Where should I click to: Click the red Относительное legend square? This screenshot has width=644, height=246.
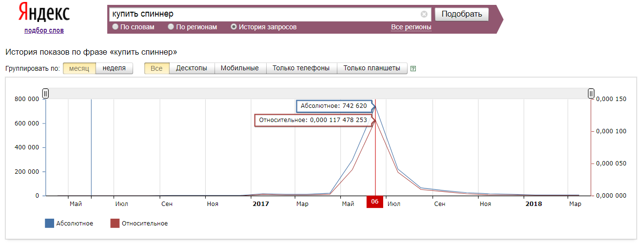tap(115, 224)
